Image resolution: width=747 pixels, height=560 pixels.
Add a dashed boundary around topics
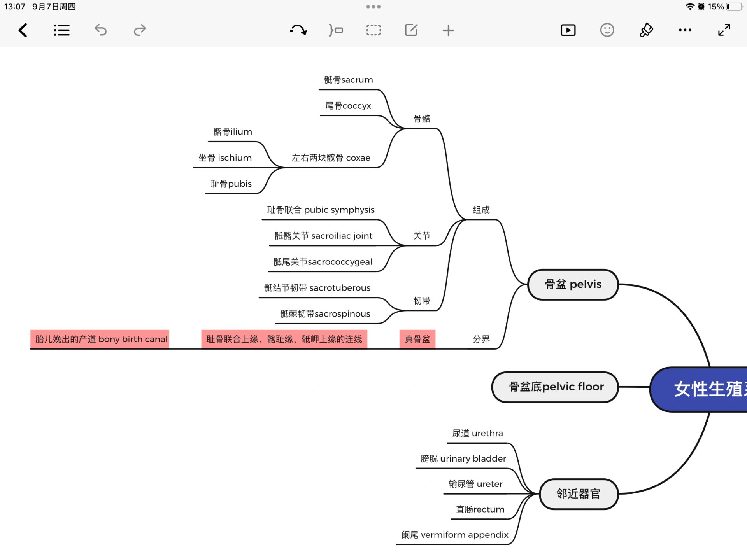[x=373, y=30]
